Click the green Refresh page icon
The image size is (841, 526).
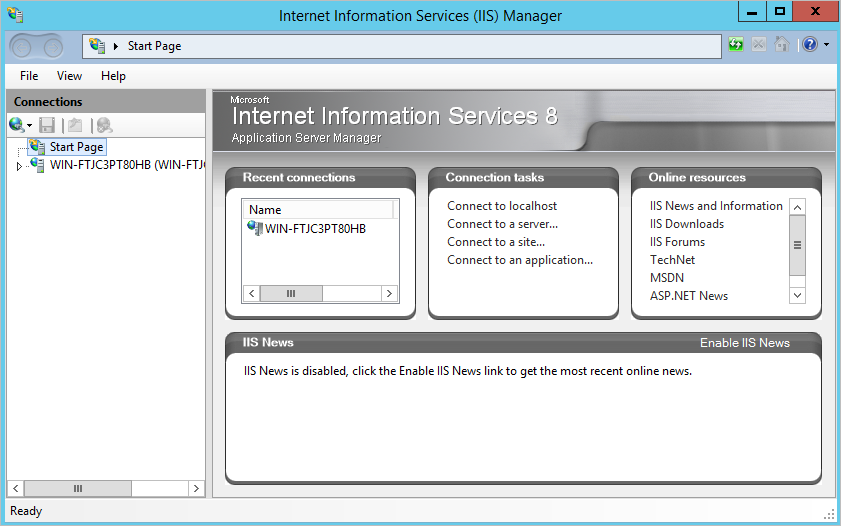click(736, 45)
